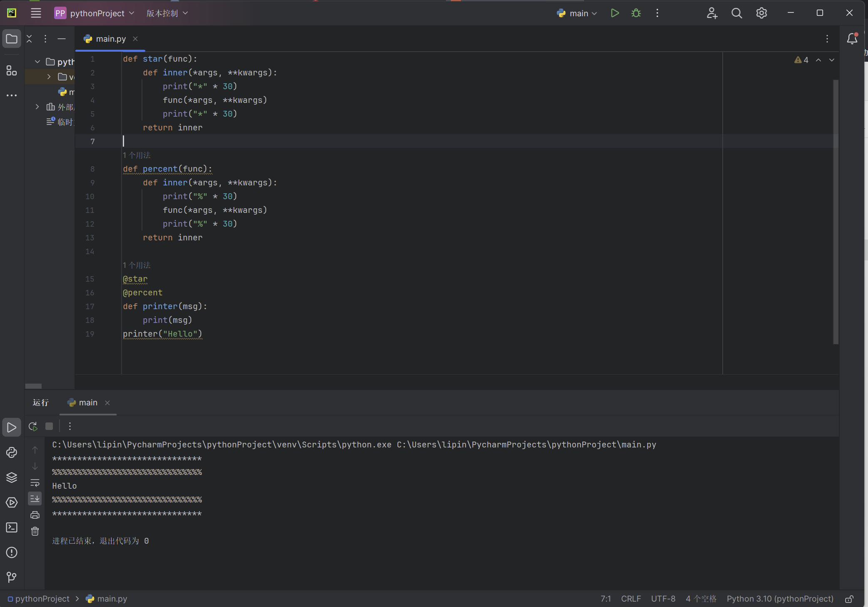Jump up the stack trace arrow

(x=35, y=450)
